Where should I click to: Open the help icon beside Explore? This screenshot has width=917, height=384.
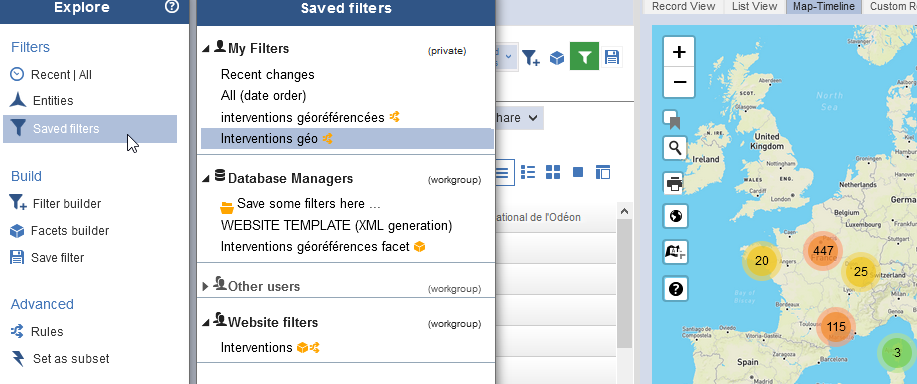[172, 7]
